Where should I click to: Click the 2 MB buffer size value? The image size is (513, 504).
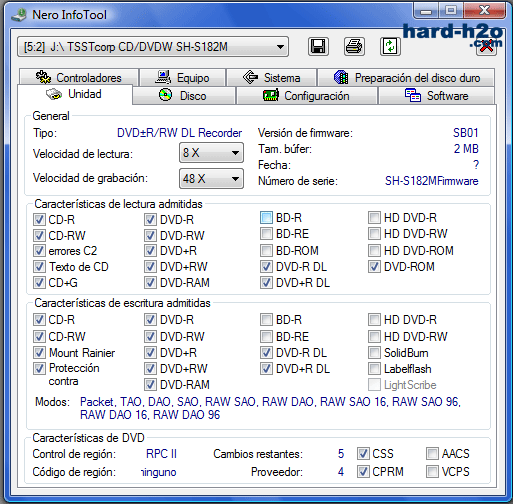466,149
